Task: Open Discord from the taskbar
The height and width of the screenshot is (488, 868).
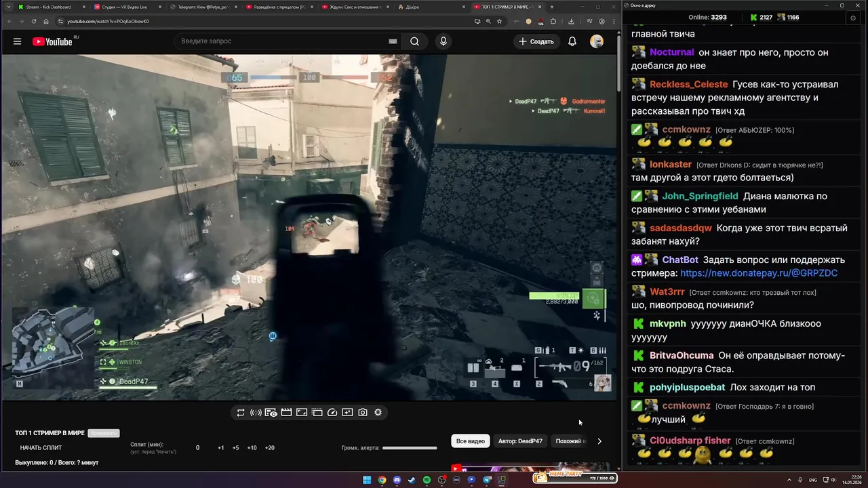Action: 397,480
